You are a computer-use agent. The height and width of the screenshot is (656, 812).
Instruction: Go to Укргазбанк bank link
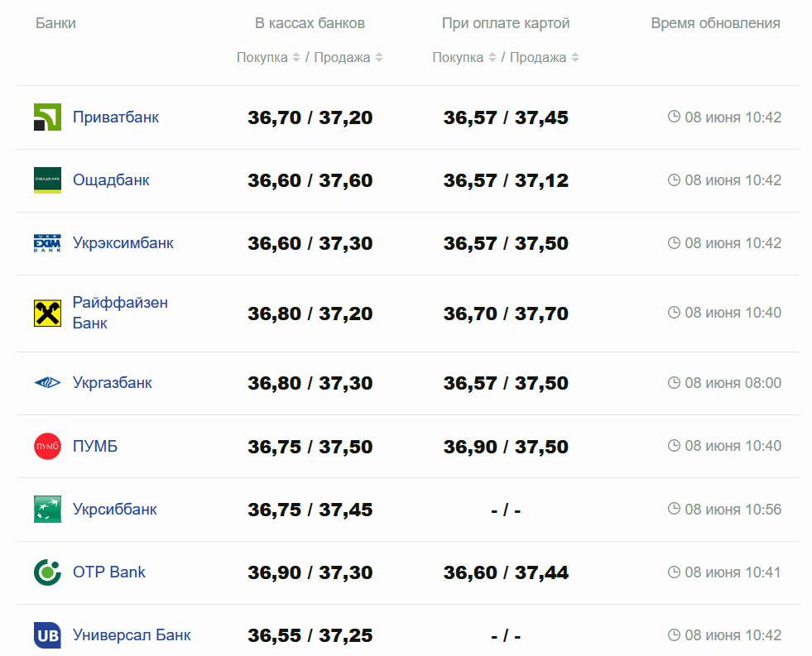pos(113,383)
